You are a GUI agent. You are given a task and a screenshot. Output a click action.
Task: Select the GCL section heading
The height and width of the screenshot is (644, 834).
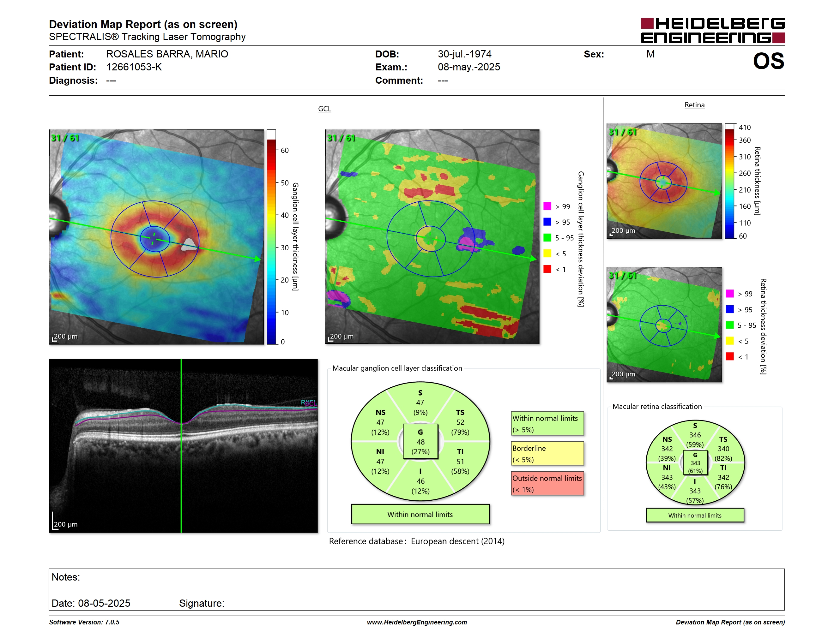(324, 109)
